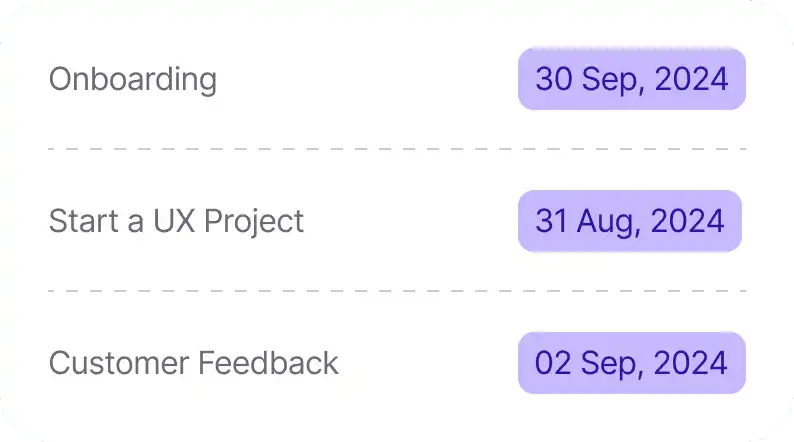Screen dimensions: 794x442
Task: Click the Onboarding task label
Action: point(132,79)
